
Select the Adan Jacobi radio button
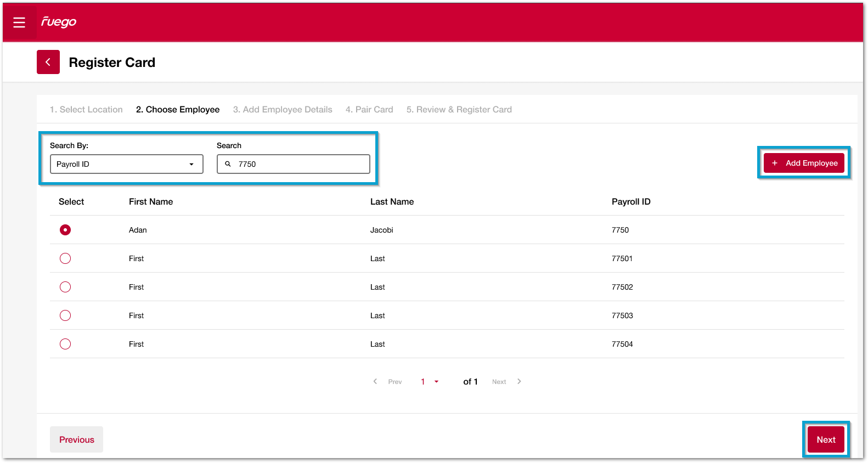(65, 230)
